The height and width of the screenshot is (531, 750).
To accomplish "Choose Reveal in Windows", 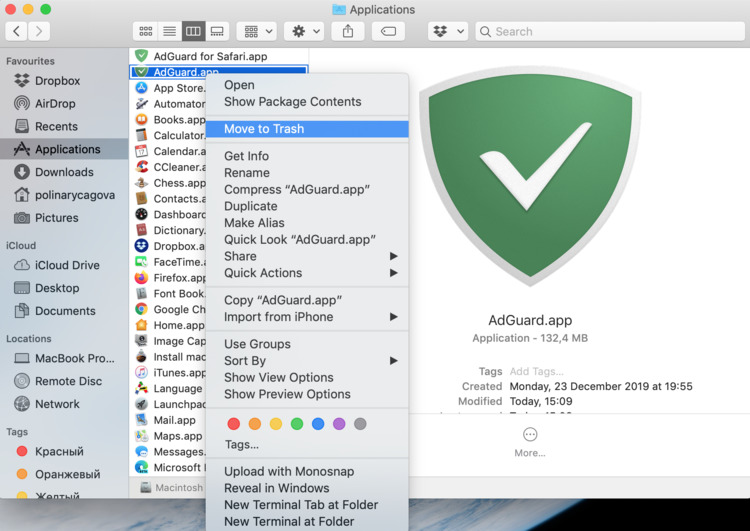I will pyautogui.click(x=307, y=488).
